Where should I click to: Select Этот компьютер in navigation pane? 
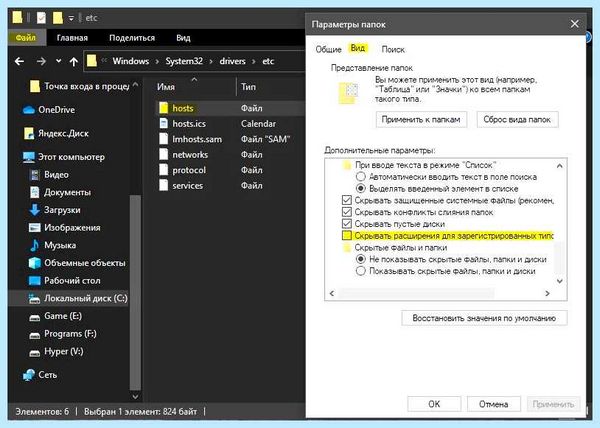coord(64,157)
